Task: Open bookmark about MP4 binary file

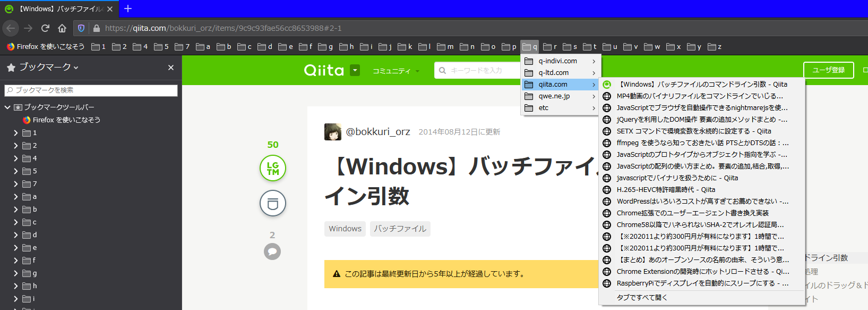Action: pyautogui.click(x=702, y=96)
